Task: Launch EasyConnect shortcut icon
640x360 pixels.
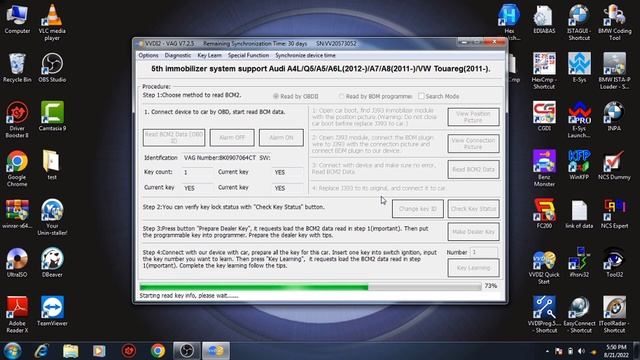Action: (x=579, y=315)
